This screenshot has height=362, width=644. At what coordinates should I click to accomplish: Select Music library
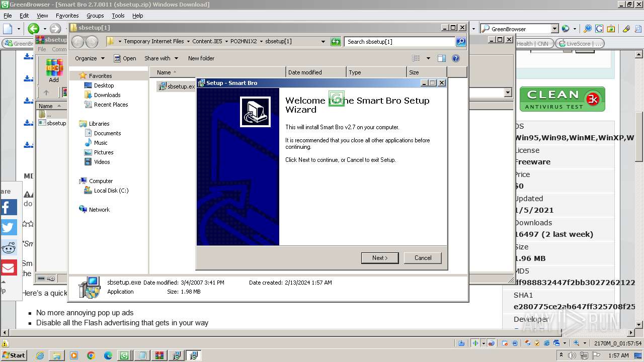pyautogui.click(x=101, y=143)
